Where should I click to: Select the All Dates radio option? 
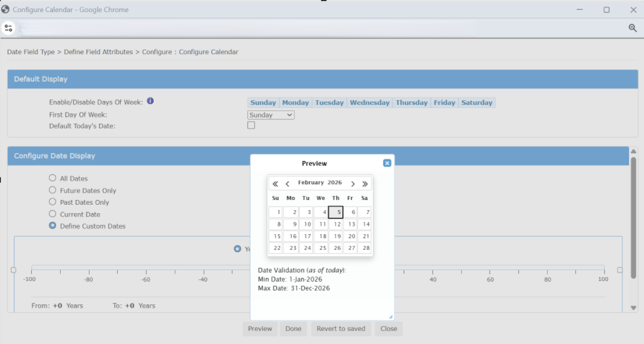pos(53,178)
